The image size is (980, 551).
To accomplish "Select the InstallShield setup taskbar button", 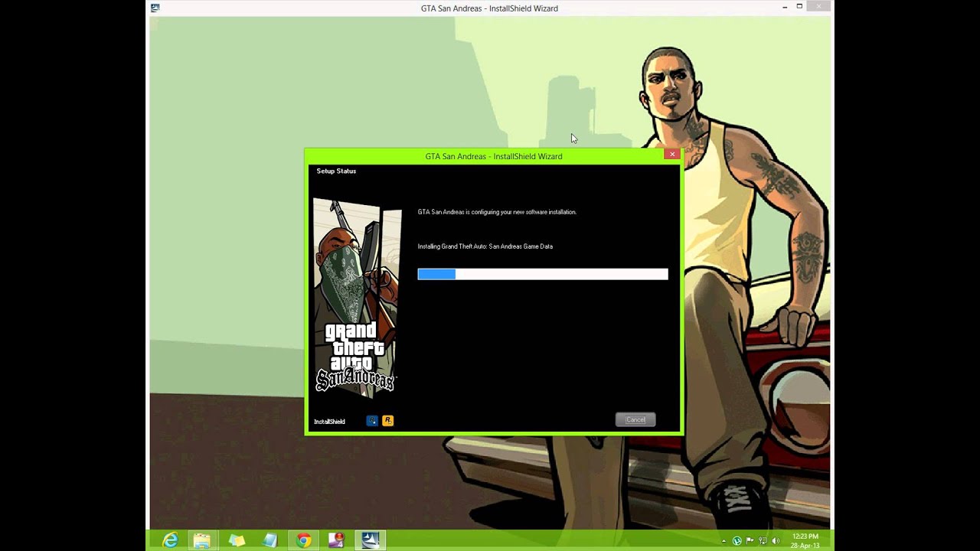I will [x=371, y=540].
